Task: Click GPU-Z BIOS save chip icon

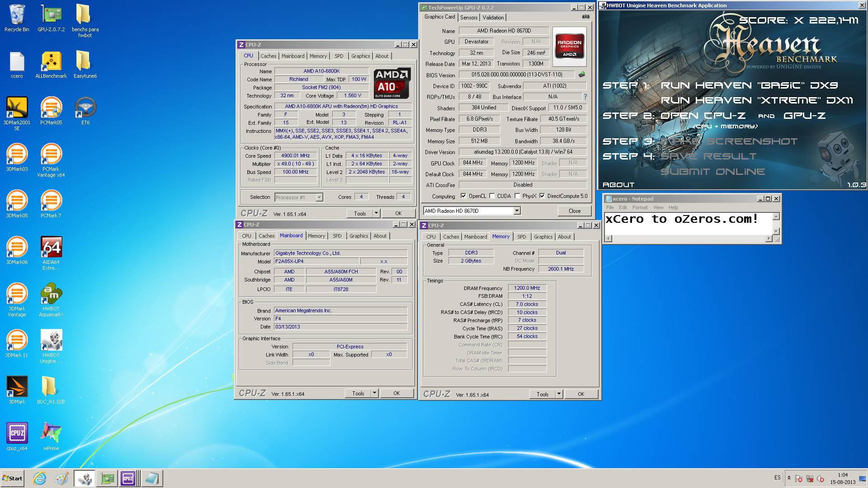Action: (x=582, y=75)
